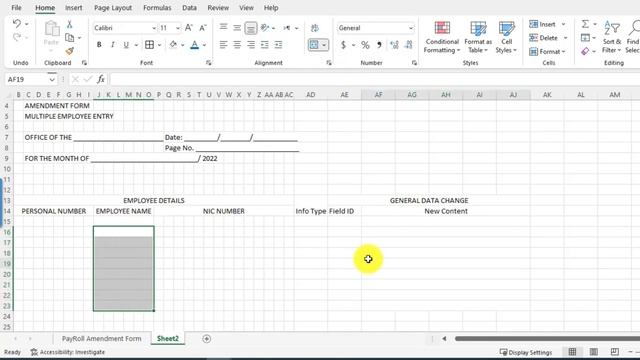The height and width of the screenshot is (360, 640).
Task: Expand the Delete cells dropdown arrow
Action: (566, 38)
